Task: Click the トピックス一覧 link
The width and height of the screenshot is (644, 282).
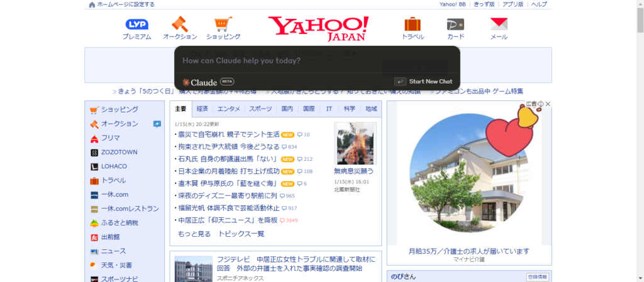Action: [241, 234]
